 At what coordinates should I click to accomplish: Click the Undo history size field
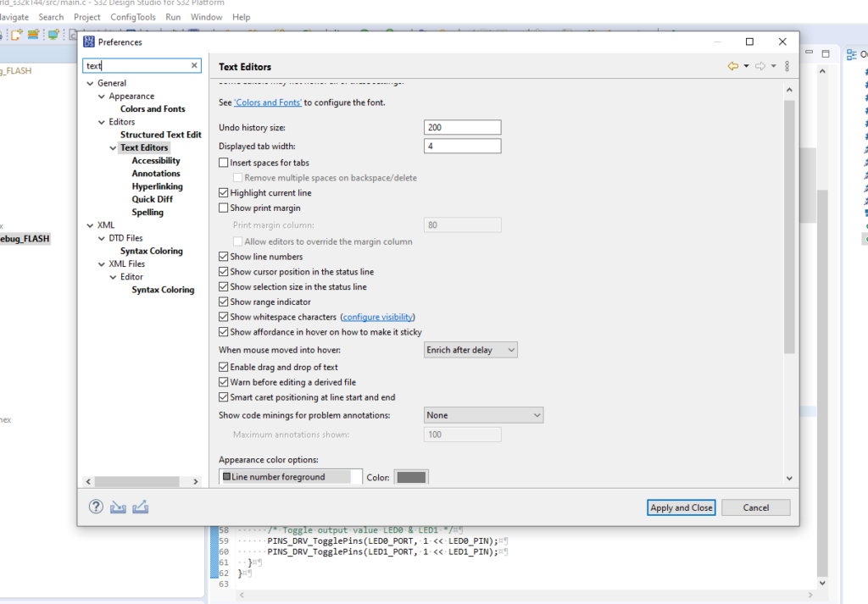pos(462,127)
